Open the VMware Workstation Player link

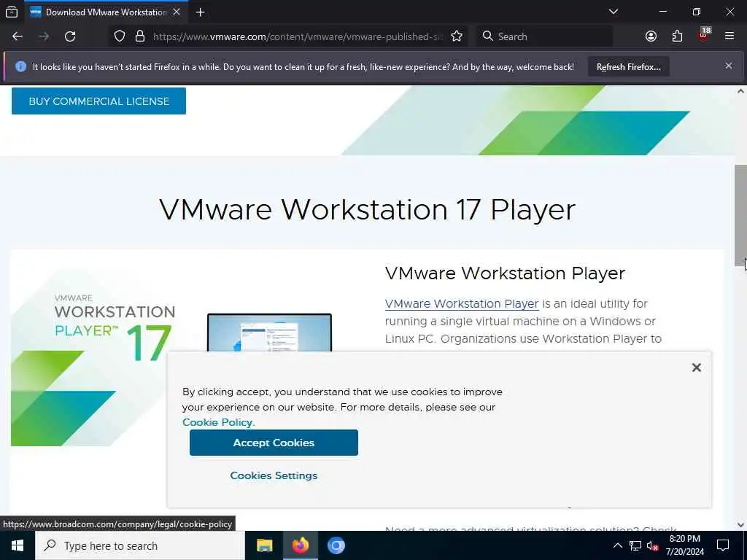pos(462,304)
